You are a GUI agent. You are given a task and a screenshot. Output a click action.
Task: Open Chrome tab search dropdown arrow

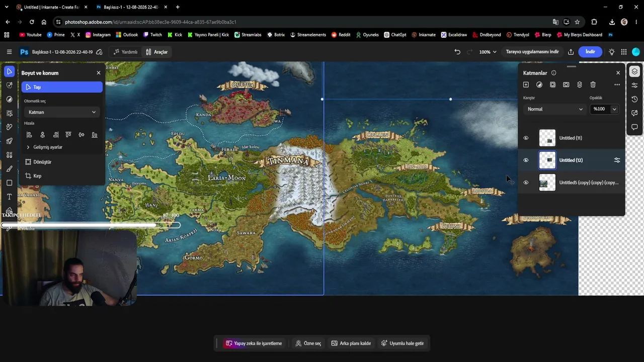tap(7, 7)
